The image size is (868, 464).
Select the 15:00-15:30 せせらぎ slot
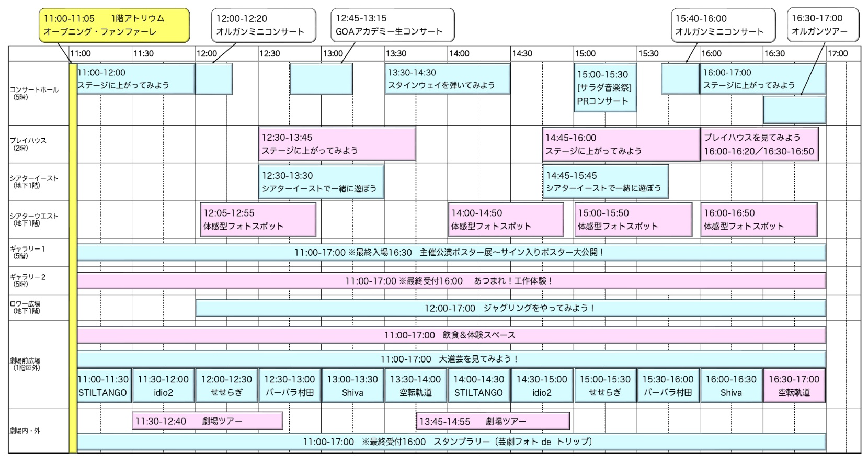tap(605, 386)
